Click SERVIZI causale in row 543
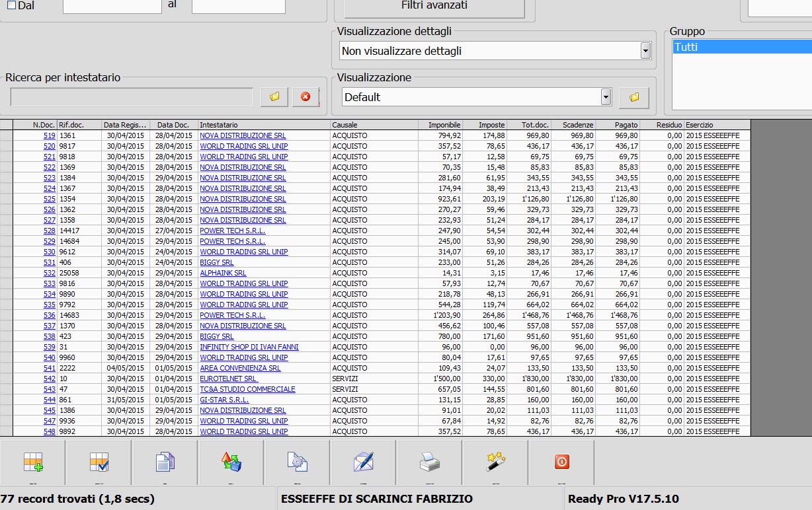This screenshot has width=812, height=510. (x=345, y=389)
